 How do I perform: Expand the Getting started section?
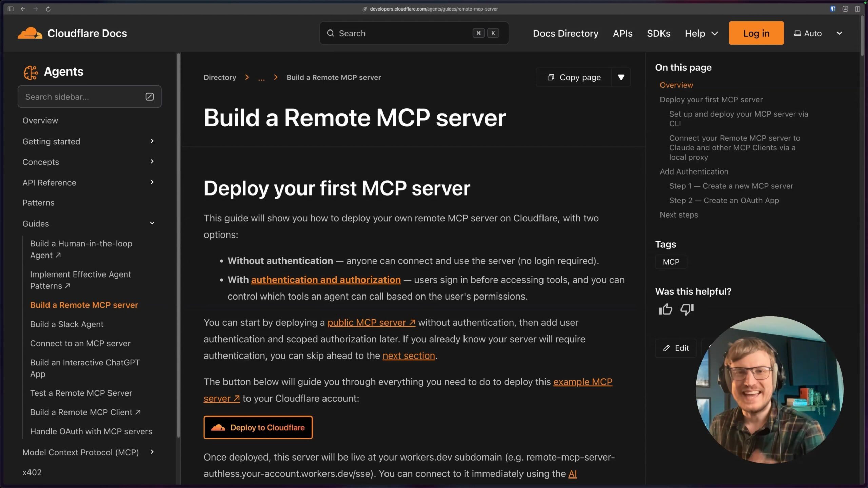[152, 141]
